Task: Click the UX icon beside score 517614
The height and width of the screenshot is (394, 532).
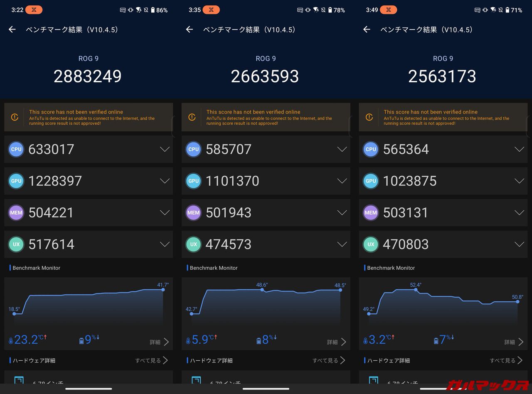Action: 16,244
